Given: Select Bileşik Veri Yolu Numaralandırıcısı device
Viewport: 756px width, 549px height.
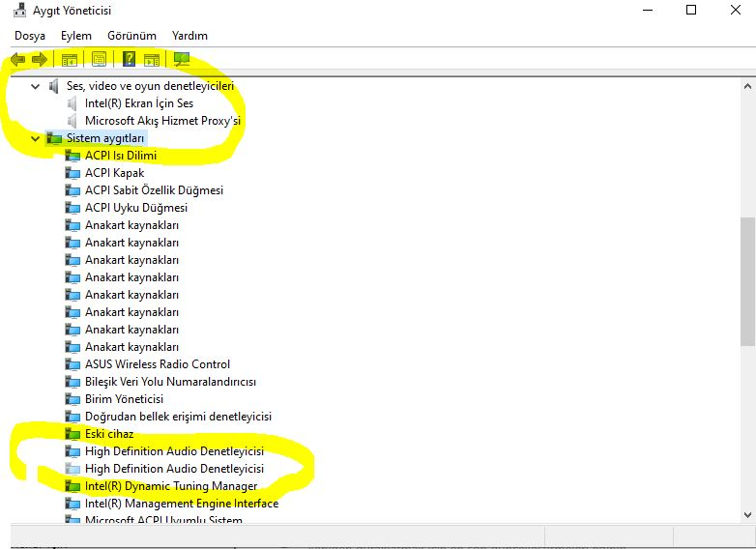Looking at the screenshot, I should point(170,382).
